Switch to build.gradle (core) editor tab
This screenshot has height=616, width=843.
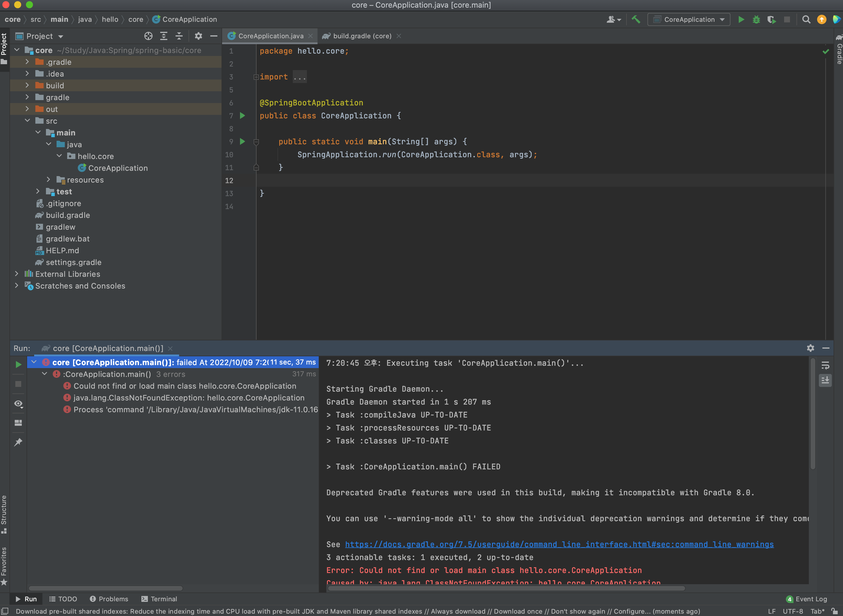point(361,36)
